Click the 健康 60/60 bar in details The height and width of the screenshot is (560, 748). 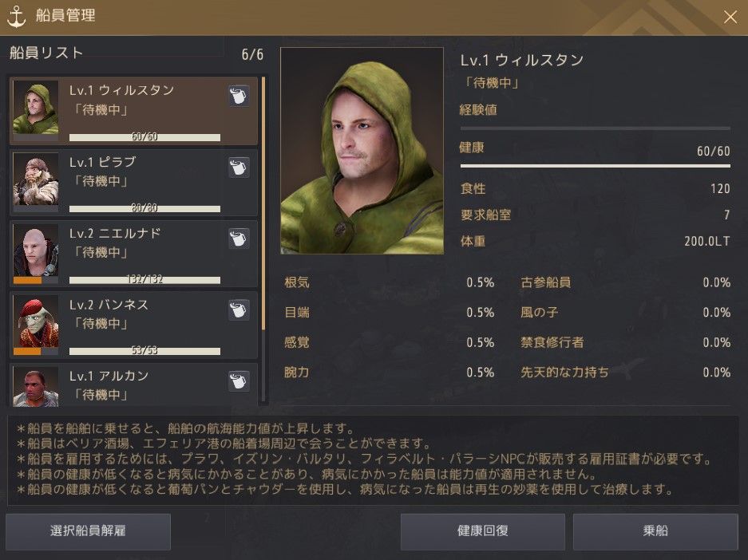click(x=595, y=166)
